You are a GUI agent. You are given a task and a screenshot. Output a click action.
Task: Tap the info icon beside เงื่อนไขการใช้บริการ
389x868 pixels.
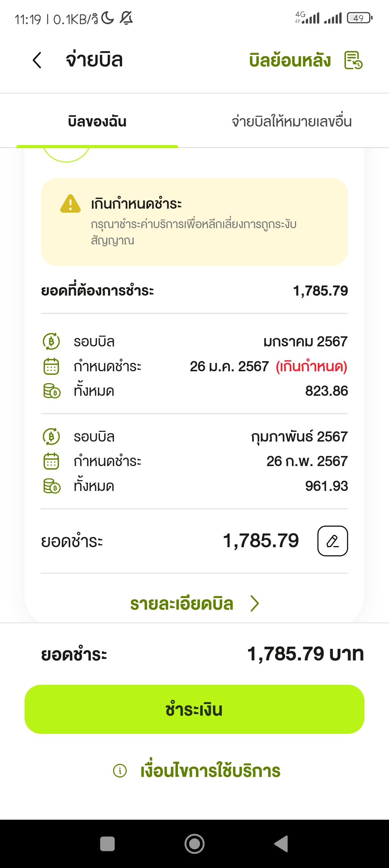pos(120,771)
